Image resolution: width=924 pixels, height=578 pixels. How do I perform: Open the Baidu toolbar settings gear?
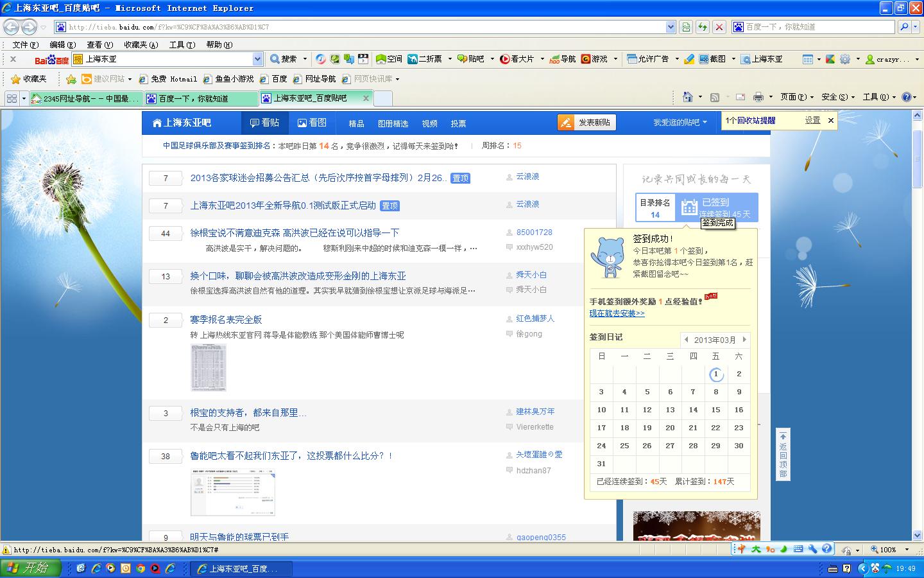(845, 58)
